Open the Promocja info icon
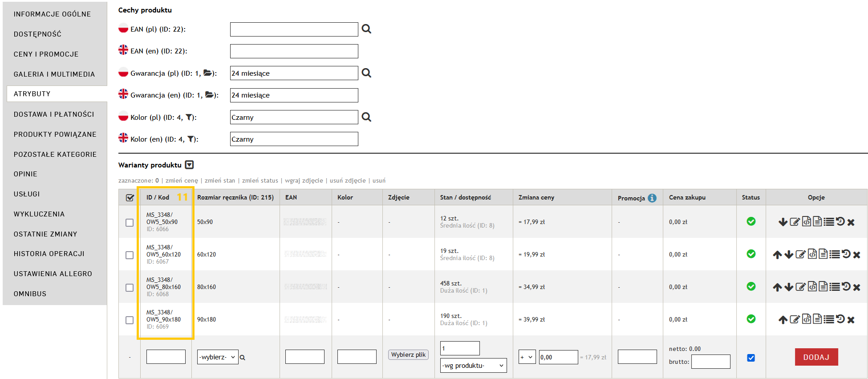 point(652,198)
